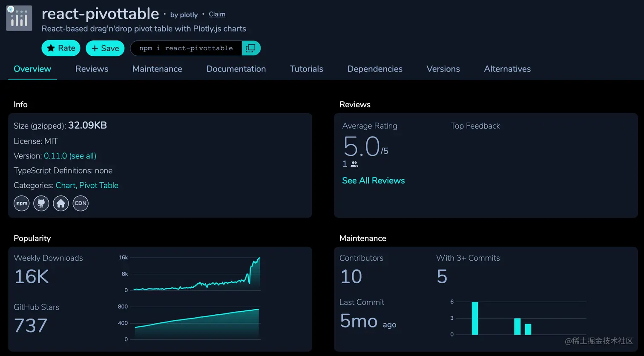Open version 0.11.0 (see all) link
644x356 pixels.
(x=70, y=156)
